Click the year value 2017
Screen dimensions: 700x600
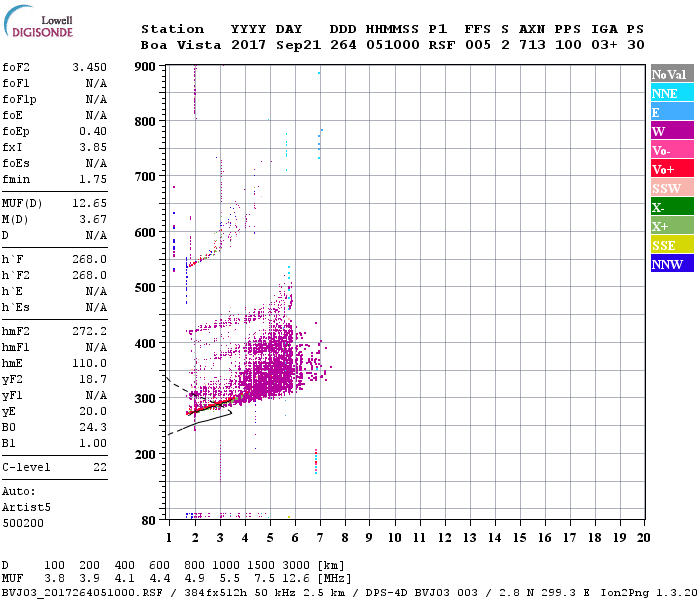248,45
